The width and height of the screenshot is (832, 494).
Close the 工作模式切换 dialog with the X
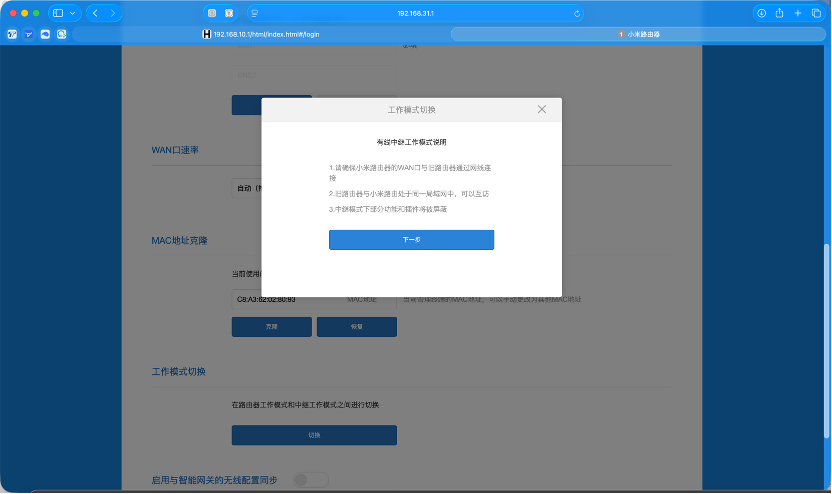coord(542,109)
